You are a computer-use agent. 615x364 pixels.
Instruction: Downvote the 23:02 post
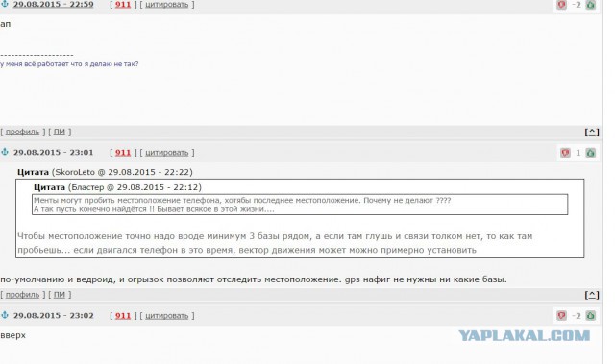click(x=561, y=315)
